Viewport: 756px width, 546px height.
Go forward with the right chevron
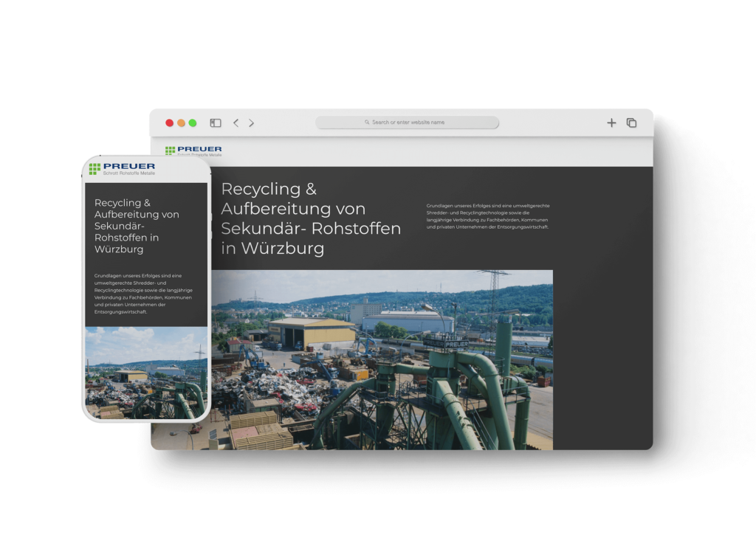(x=251, y=123)
